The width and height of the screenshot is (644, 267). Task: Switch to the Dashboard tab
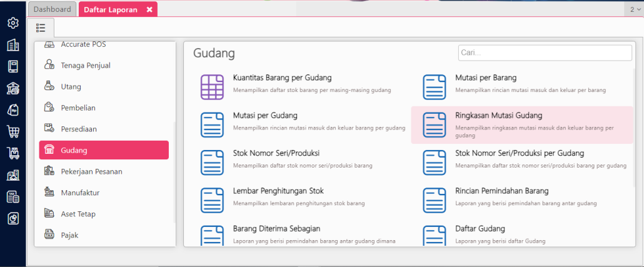[x=52, y=9]
